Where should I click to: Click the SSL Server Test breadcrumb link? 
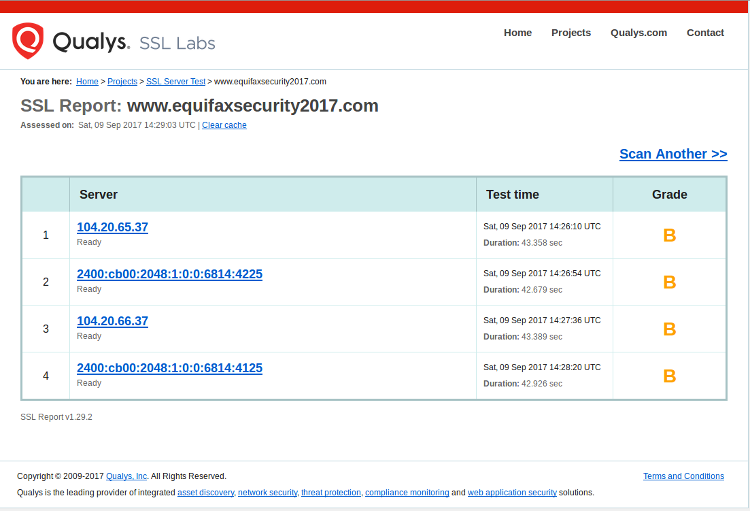coord(176,81)
